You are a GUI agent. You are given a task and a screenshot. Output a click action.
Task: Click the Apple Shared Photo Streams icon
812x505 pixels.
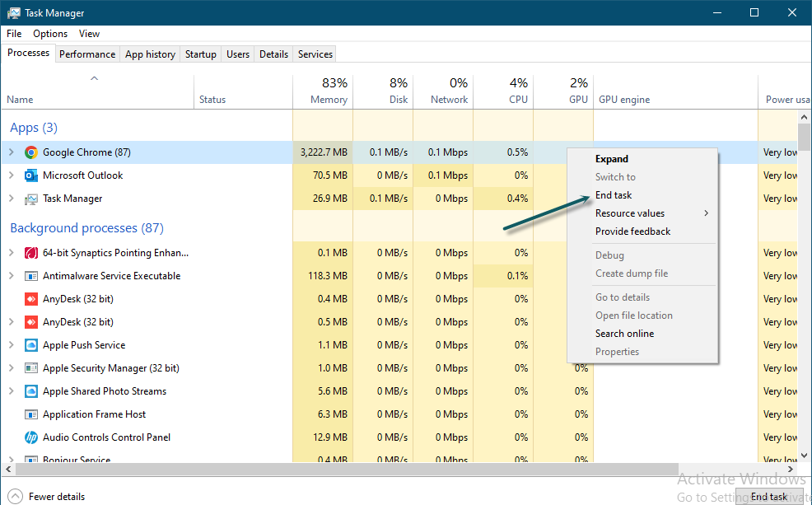click(31, 391)
